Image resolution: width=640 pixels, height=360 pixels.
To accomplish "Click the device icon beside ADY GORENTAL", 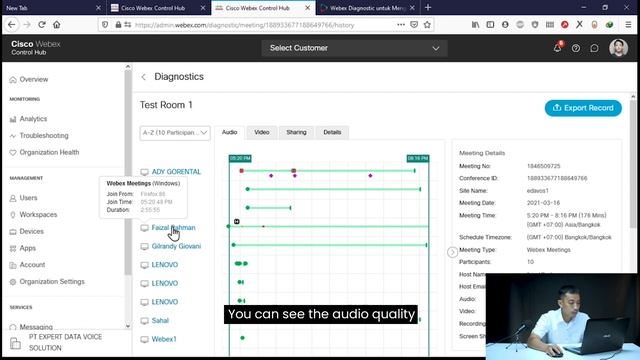I will [x=144, y=172].
